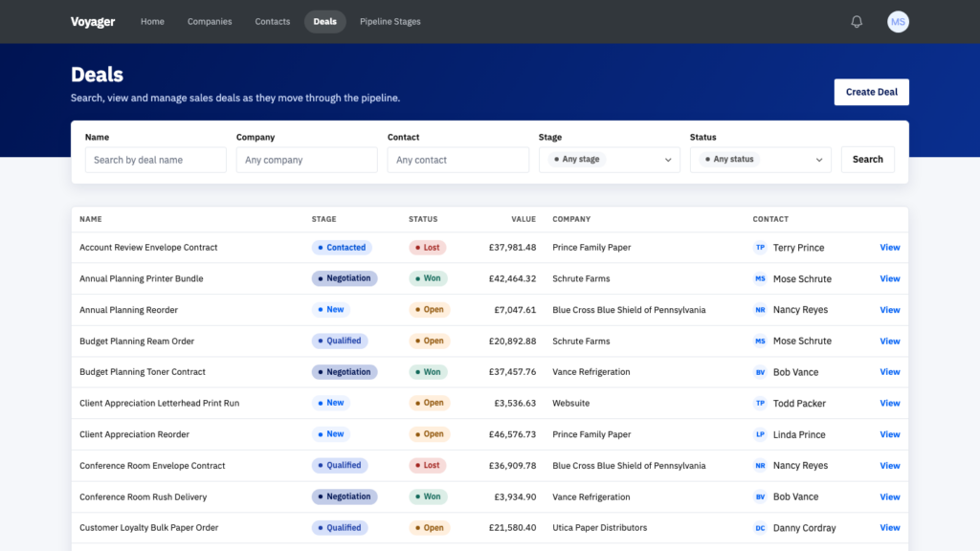Open the Companies tab
Image resolution: width=980 pixels, height=551 pixels.
click(210, 22)
